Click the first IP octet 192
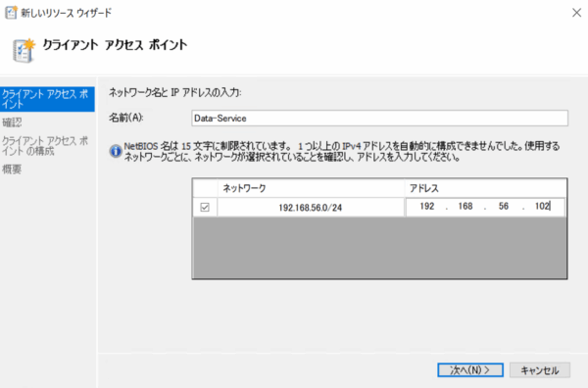Viewport: 588px width, 388px height. 426,206
